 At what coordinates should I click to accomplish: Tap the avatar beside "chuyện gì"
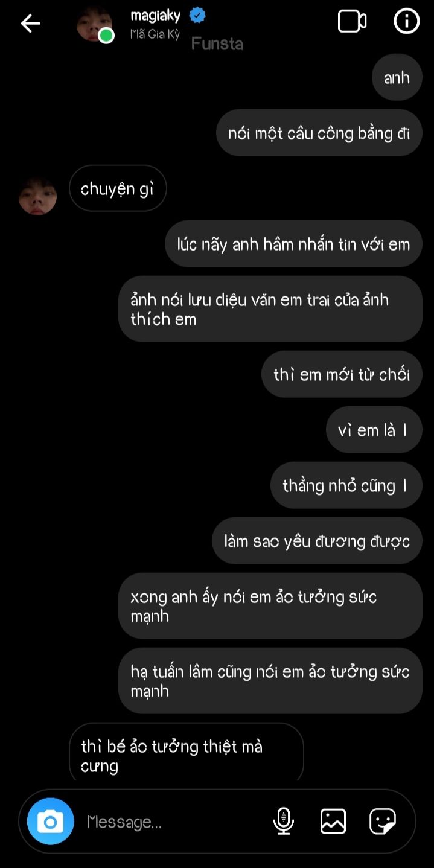[x=38, y=196]
